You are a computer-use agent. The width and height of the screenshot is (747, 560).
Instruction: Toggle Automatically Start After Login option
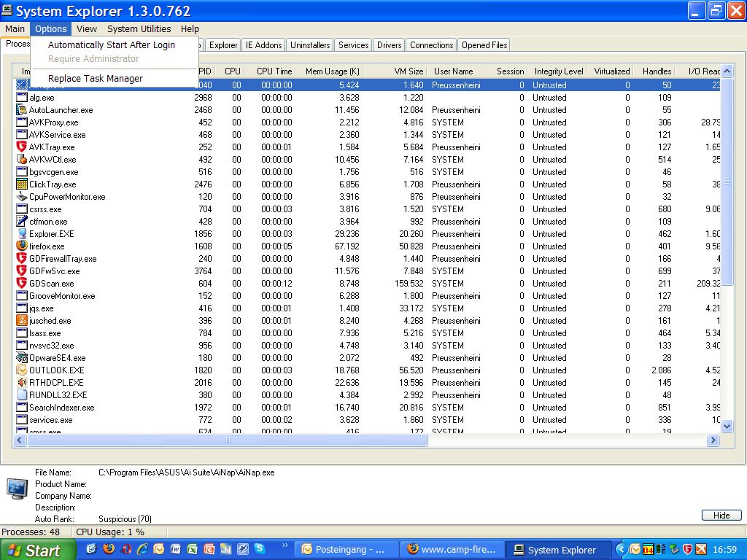coord(111,45)
